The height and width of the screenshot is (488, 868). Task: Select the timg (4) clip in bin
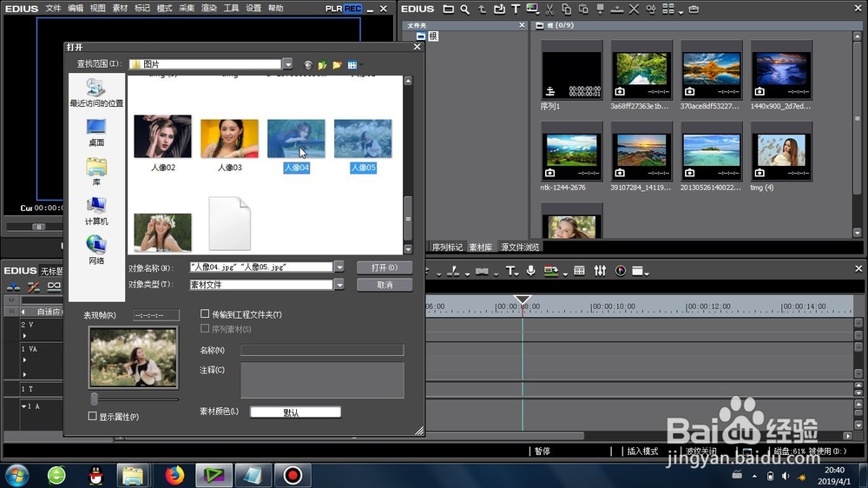coord(781,157)
